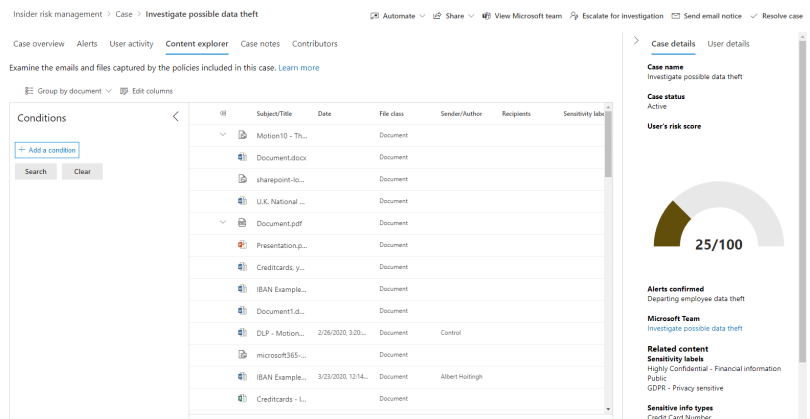Click Add a condition button
The height and width of the screenshot is (419, 810).
coord(46,150)
